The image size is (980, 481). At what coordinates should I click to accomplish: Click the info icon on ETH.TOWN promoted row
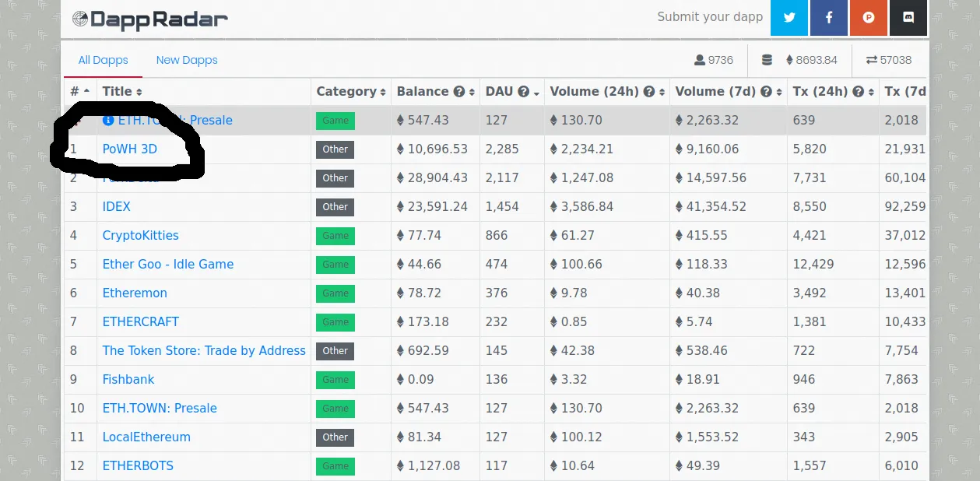(x=108, y=121)
